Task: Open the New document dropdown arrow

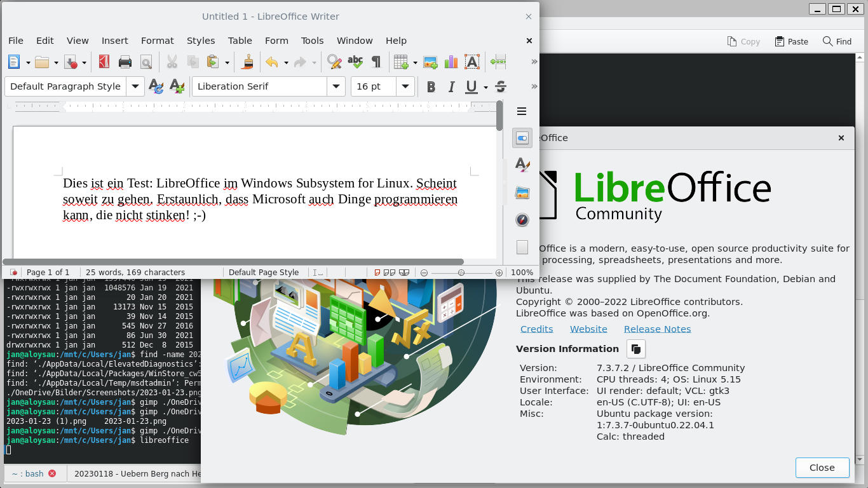Action: tap(27, 62)
